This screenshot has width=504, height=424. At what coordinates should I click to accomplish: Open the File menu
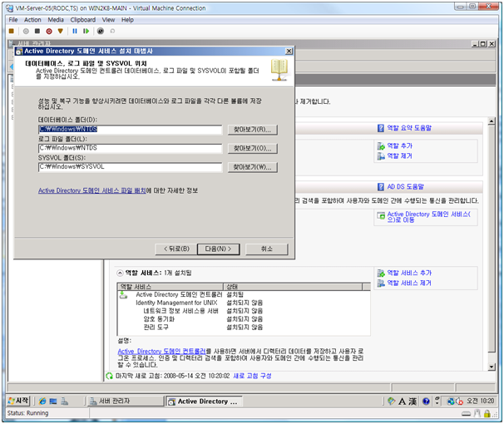click(x=13, y=20)
